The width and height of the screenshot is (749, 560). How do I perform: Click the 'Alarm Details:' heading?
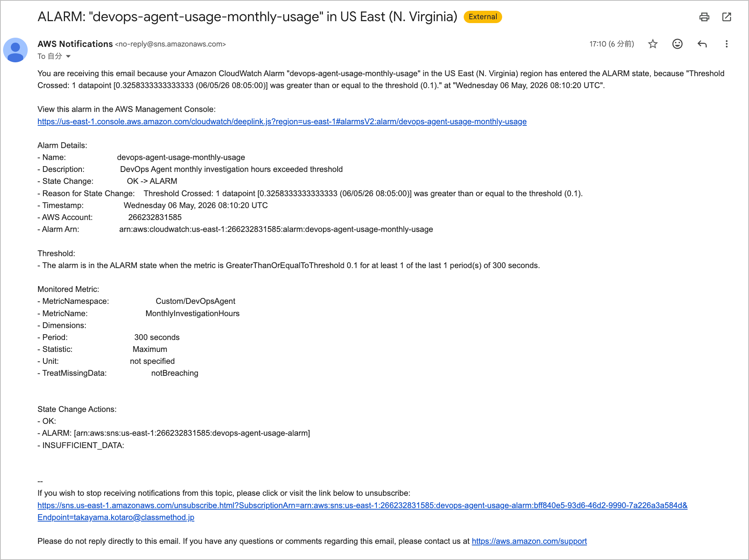click(x=62, y=145)
